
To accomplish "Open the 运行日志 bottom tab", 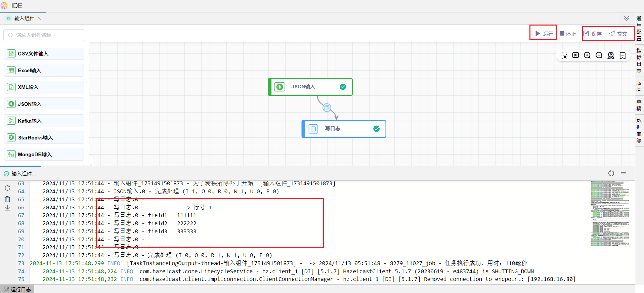I will (17, 289).
